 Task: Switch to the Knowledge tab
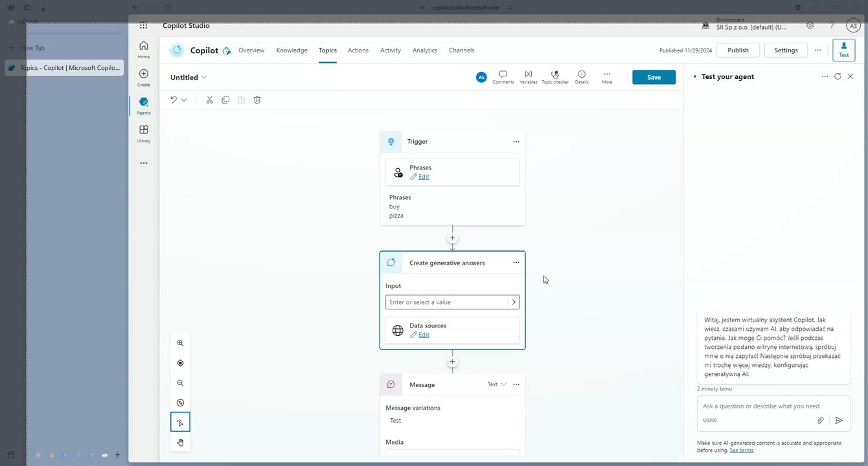click(x=291, y=50)
